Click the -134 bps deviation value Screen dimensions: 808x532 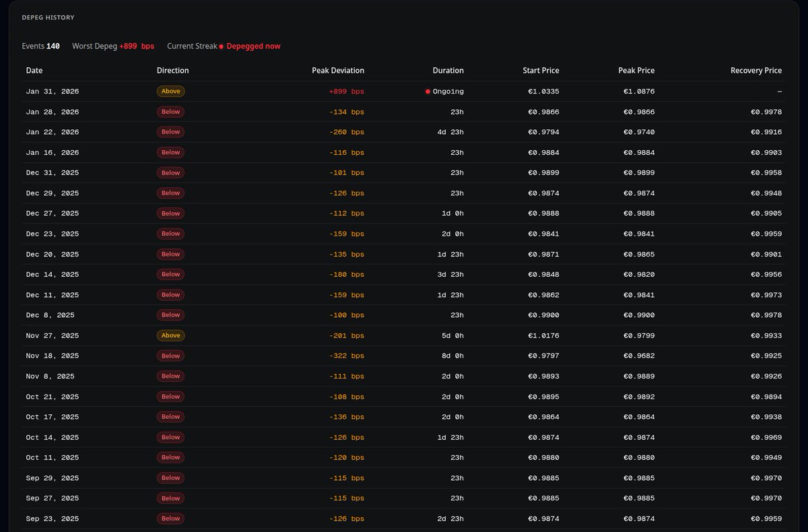347,112
